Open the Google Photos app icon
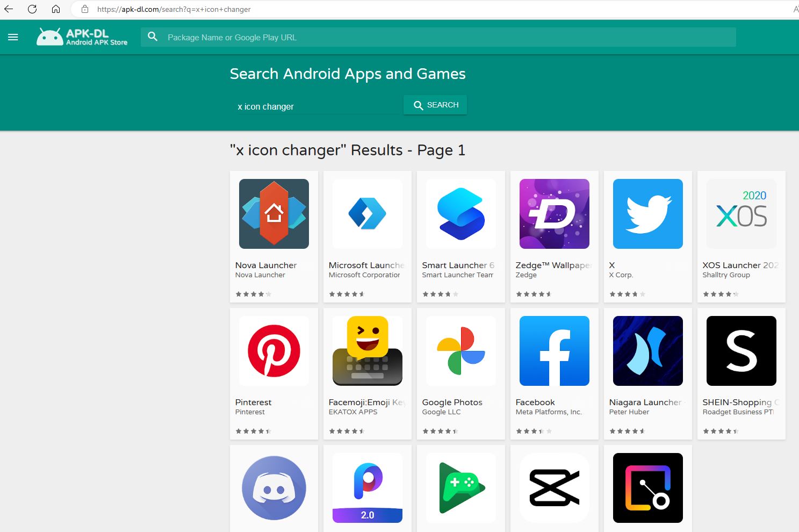Viewport: 799px width, 532px height. tap(461, 351)
